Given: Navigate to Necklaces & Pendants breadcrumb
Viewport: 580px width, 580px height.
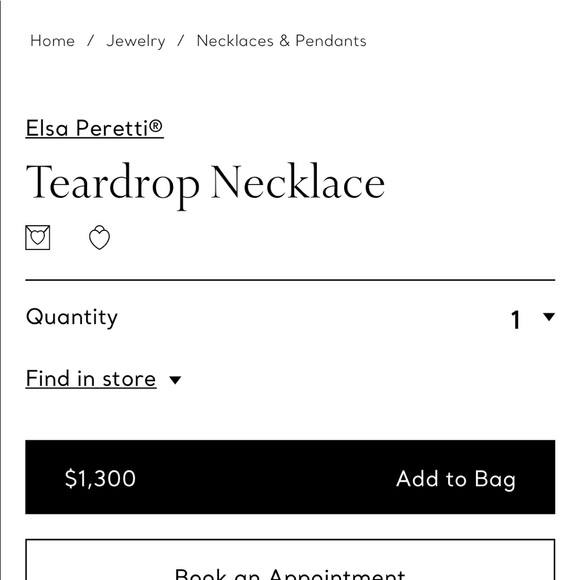Looking at the screenshot, I should pos(281,41).
